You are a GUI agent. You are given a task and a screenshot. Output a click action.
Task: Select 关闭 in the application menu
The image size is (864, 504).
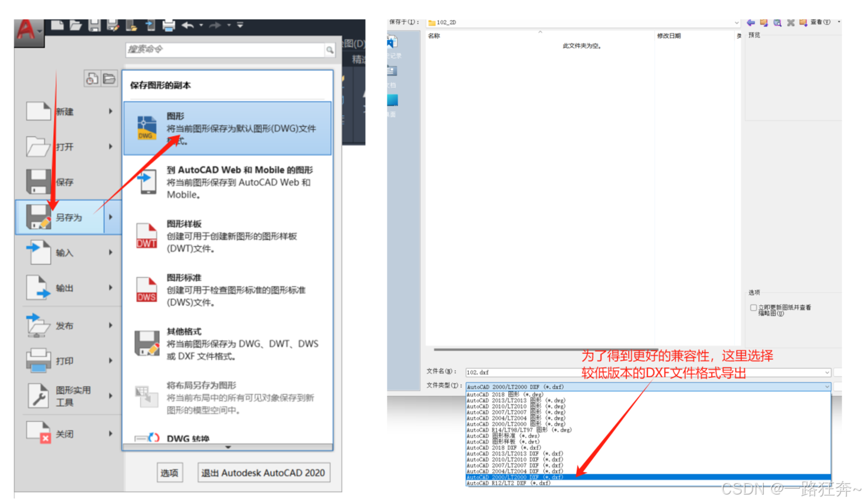[68, 434]
